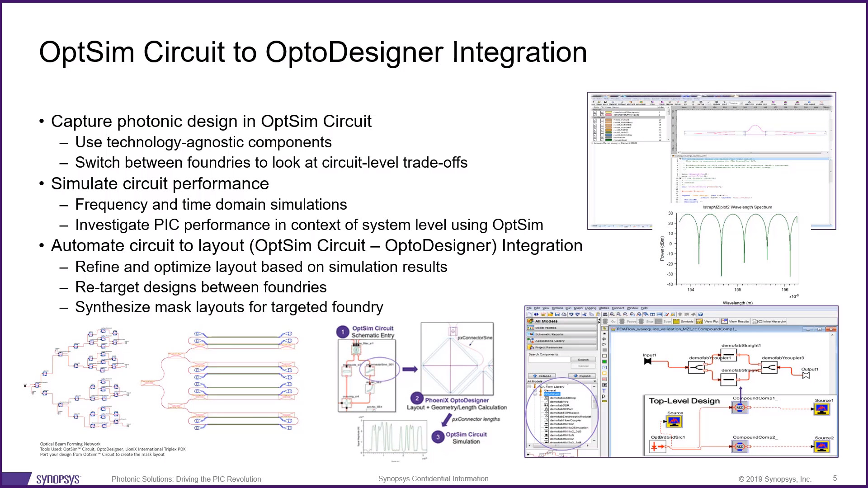The height and width of the screenshot is (488, 868).
Task: Select the pointer arrow tool in vertical palette
Action: 604,328
